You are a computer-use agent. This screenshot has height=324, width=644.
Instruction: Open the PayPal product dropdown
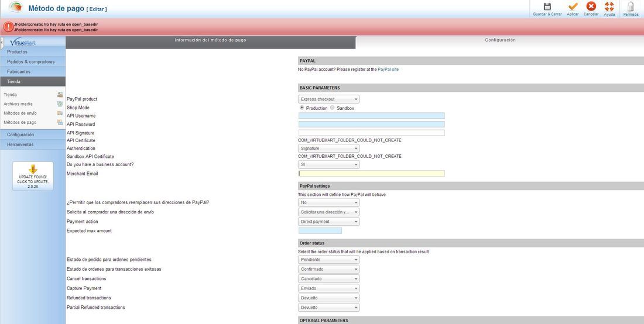click(x=328, y=99)
